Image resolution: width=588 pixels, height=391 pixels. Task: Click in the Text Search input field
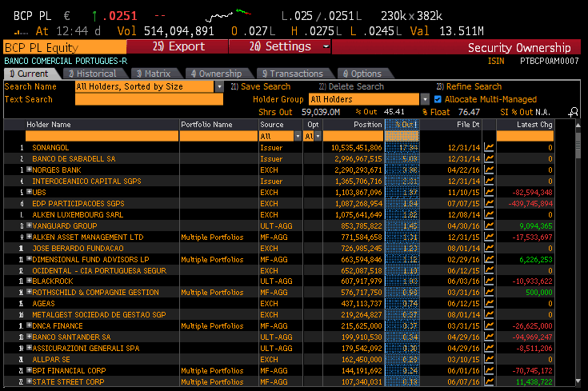tap(149, 99)
